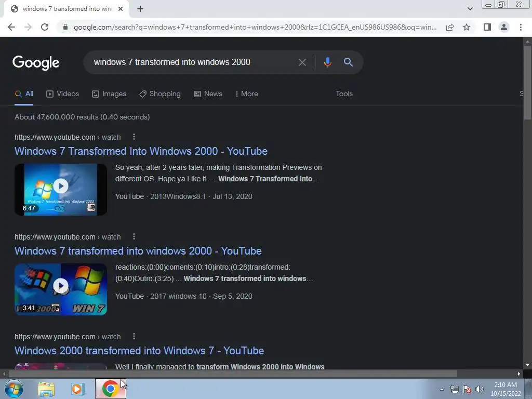
Task: Play the 6:47 video thumbnail
Action: pos(61,189)
